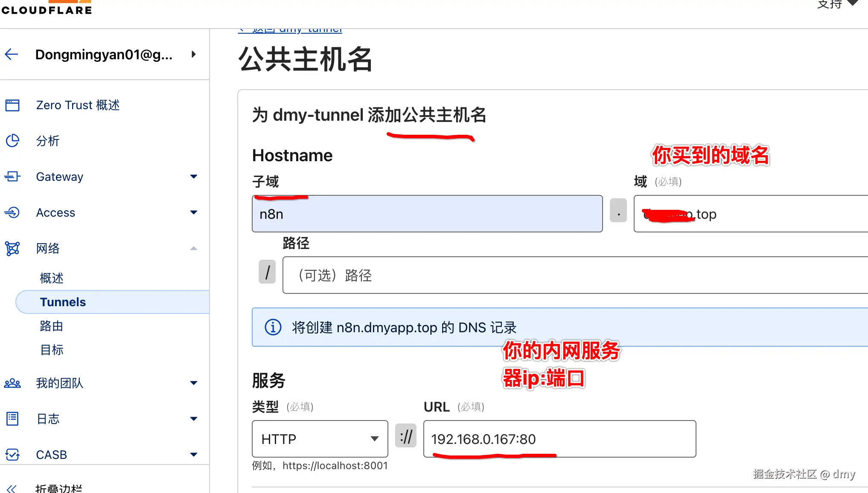
Task: Click the Zero Trust overview window icon
Action: pos(12,105)
